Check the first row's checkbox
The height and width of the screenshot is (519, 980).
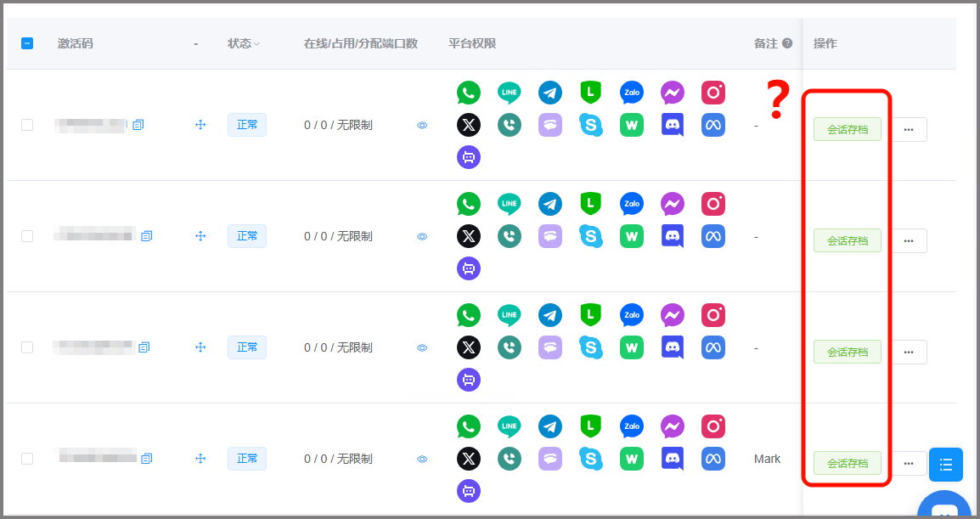click(27, 125)
